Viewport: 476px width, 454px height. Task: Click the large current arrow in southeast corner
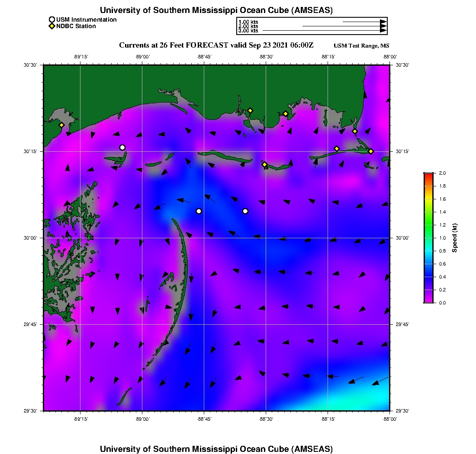click(380, 381)
